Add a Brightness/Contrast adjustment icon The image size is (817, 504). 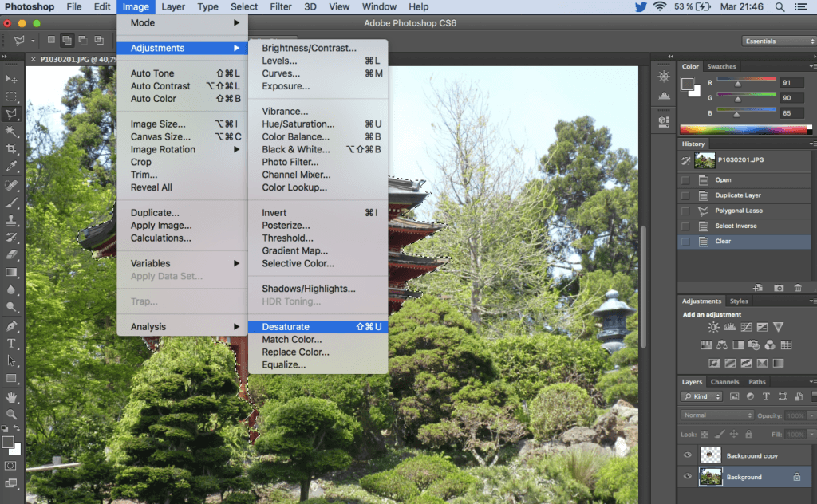pyautogui.click(x=713, y=327)
